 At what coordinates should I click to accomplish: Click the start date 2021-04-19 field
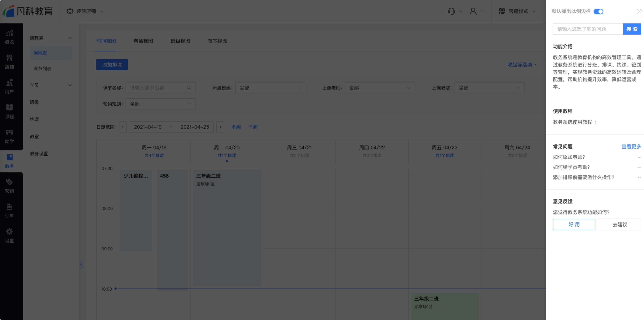point(148,127)
